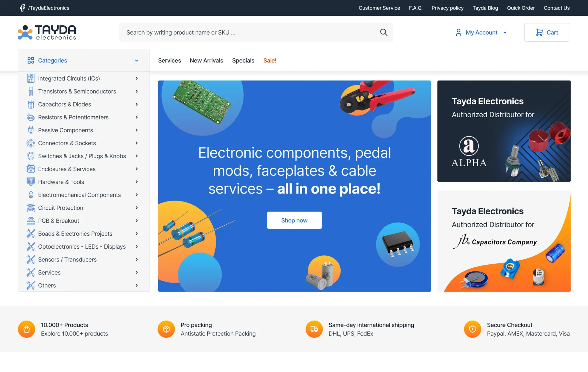Open the Tayda Blog link

(485, 8)
